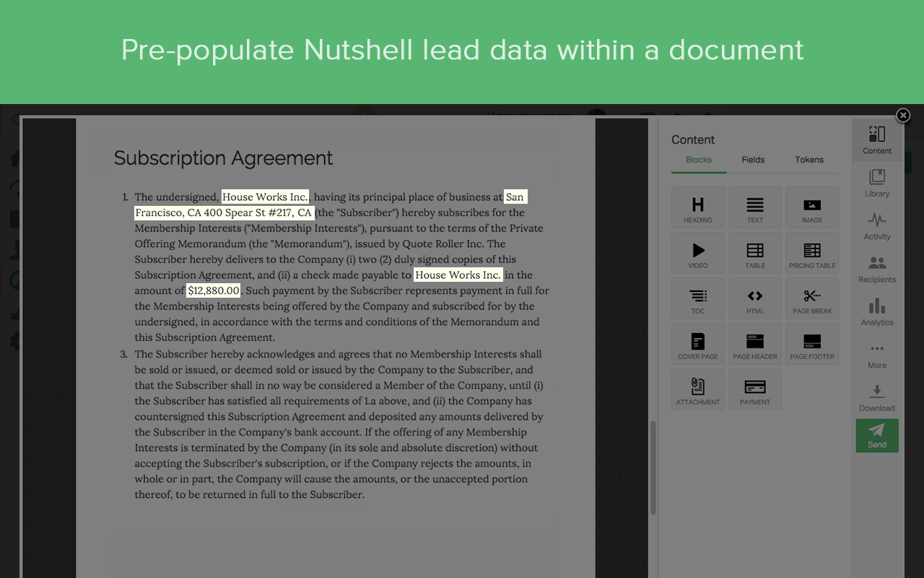Select House Works Inc. payable-to token
Viewport: 924px width, 578px height.
458,275
